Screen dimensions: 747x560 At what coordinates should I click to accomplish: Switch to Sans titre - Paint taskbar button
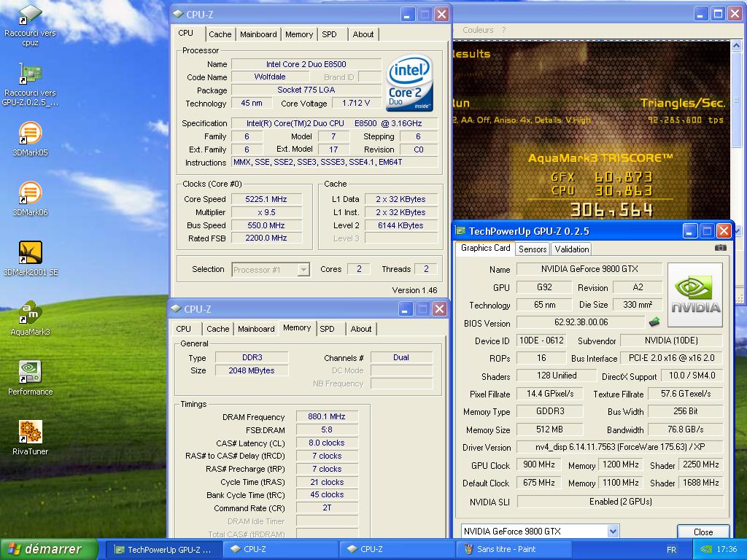point(514,550)
